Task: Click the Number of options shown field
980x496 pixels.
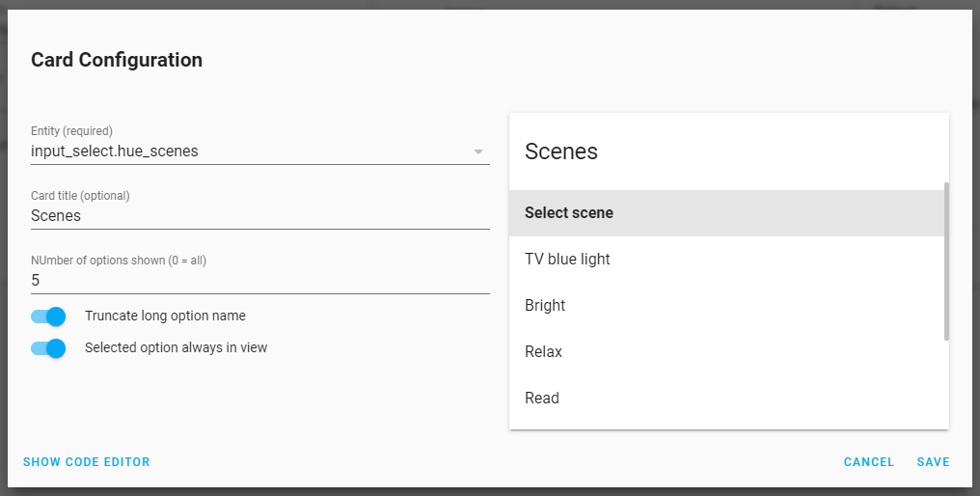Action: tap(259, 281)
